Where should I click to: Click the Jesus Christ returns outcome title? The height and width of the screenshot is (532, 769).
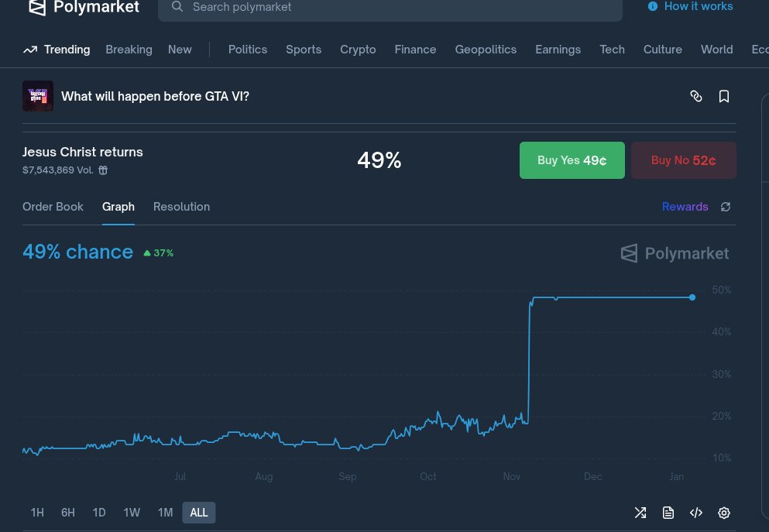click(x=82, y=152)
